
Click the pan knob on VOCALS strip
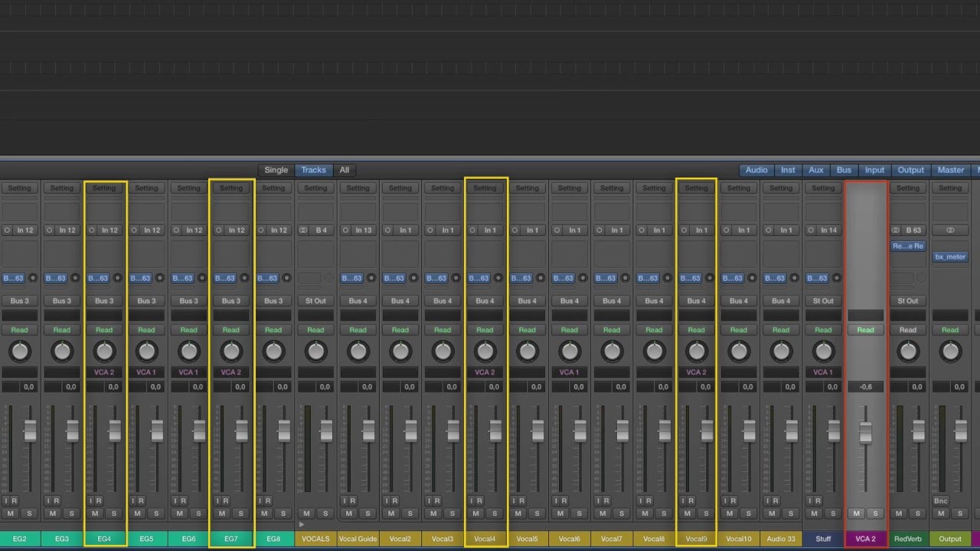[315, 351]
